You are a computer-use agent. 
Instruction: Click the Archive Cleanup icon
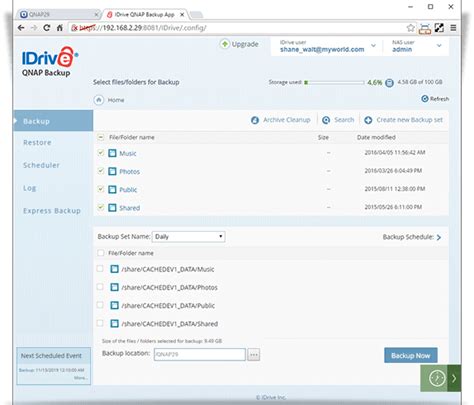[x=255, y=120]
